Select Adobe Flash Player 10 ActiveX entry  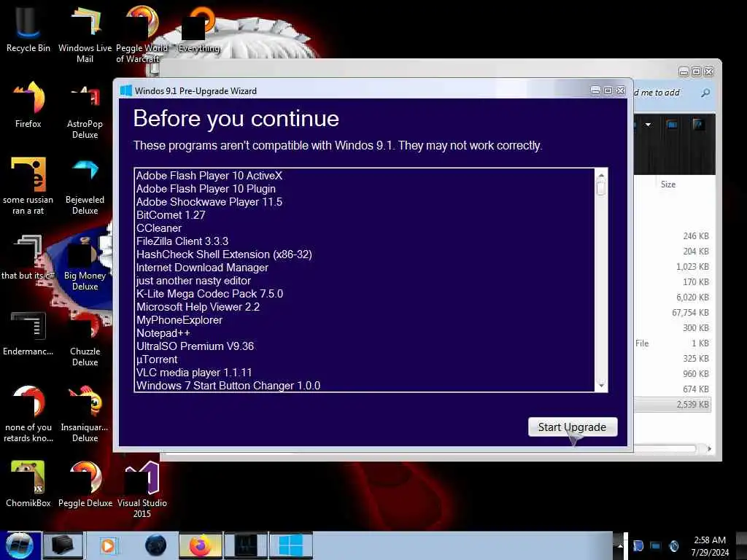coord(209,176)
